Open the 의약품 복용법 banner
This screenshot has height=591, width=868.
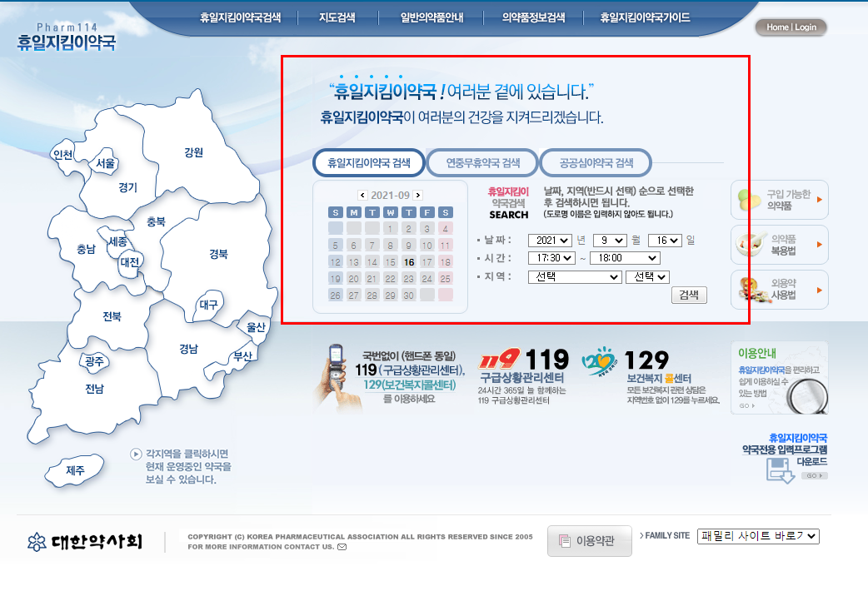point(780,245)
